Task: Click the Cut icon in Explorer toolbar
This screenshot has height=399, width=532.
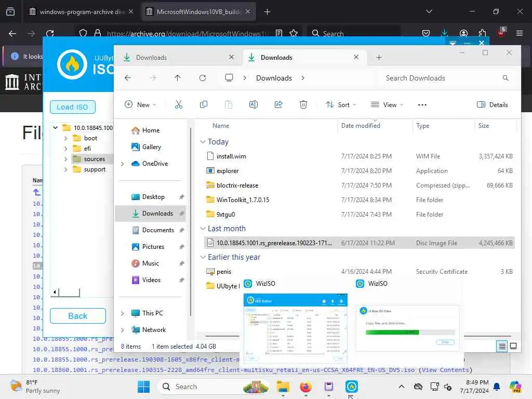Action: [x=179, y=104]
